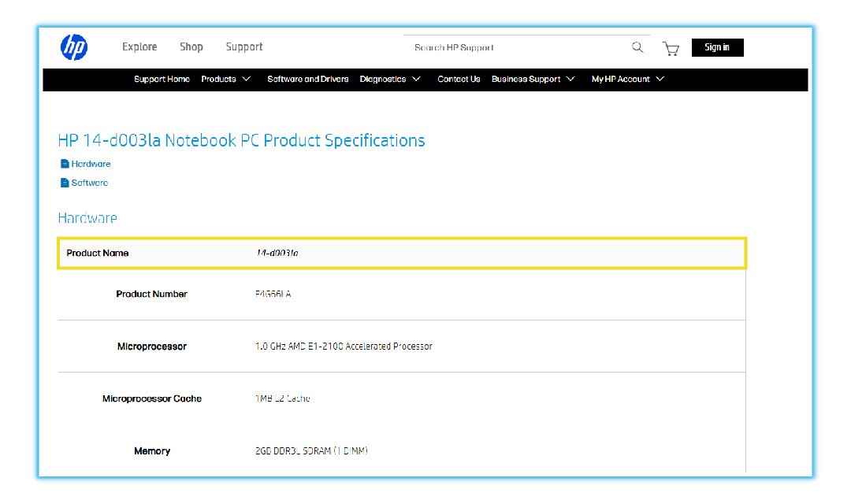
Task: Open Contact Us page
Action: click(459, 80)
